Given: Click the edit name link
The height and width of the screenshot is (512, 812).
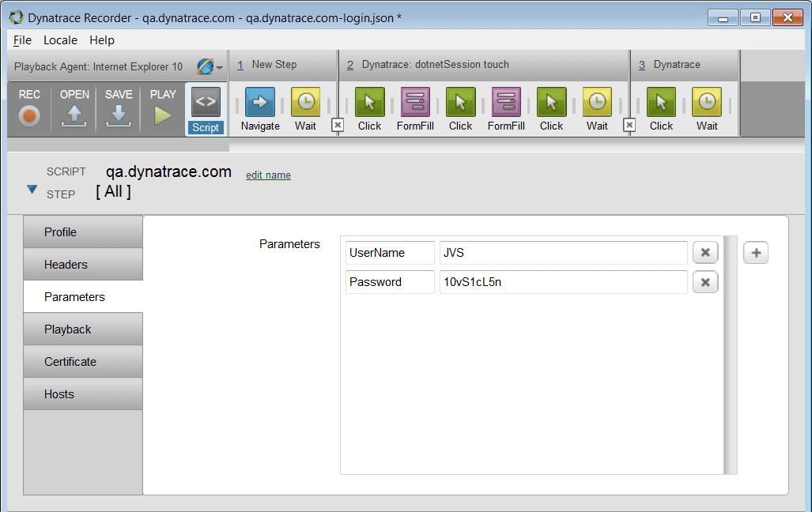Looking at the screenshot, I should coord(268,175).
